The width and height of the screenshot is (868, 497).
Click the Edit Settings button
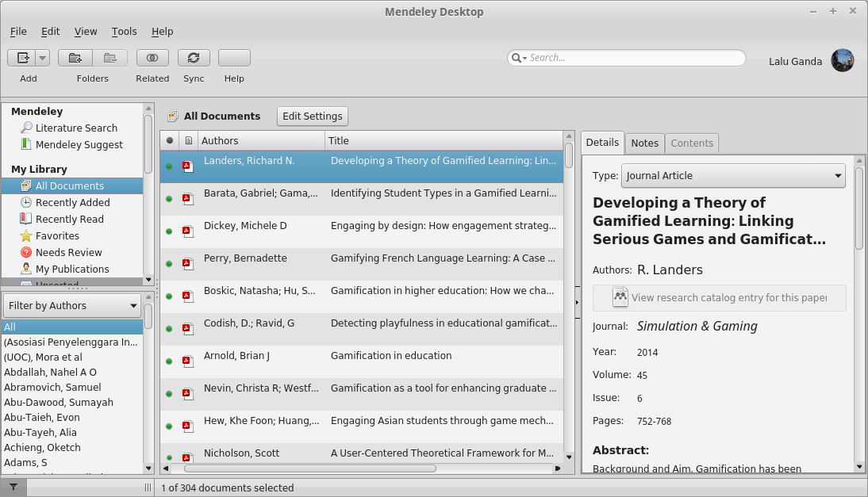312,116
